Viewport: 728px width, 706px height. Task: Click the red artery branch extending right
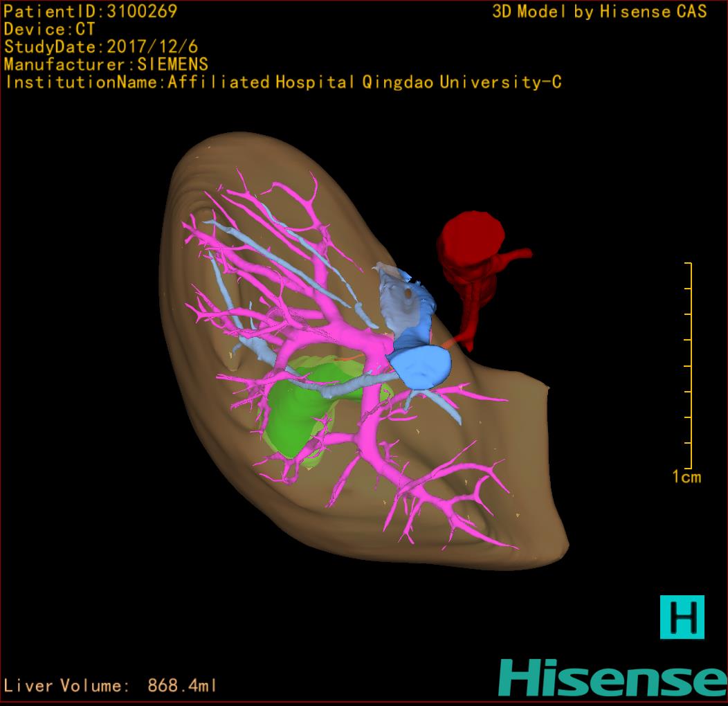point(516,257)
